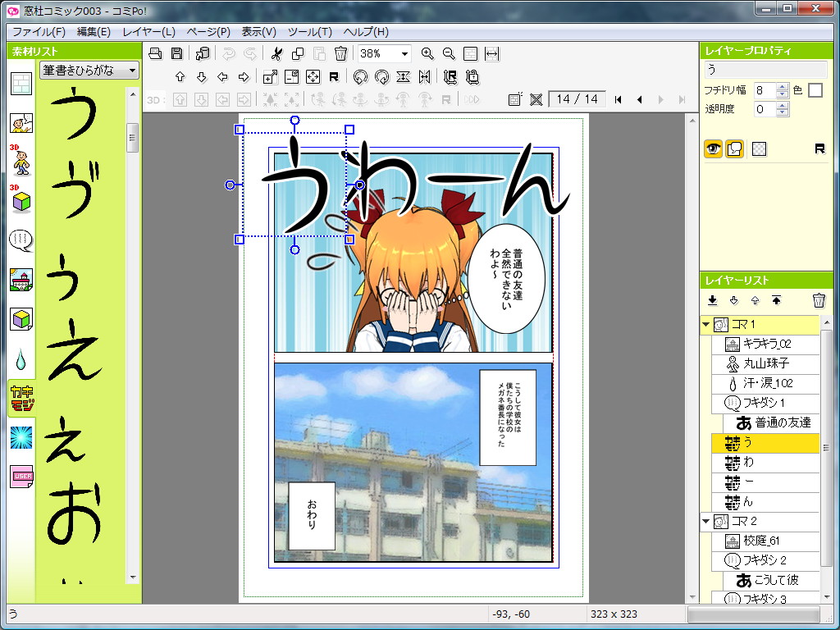Image resolution: width=840 pixels, height=630 pixels.
Task: Select the カキモジ handwritten text category
Action: [x=22, y=399]
